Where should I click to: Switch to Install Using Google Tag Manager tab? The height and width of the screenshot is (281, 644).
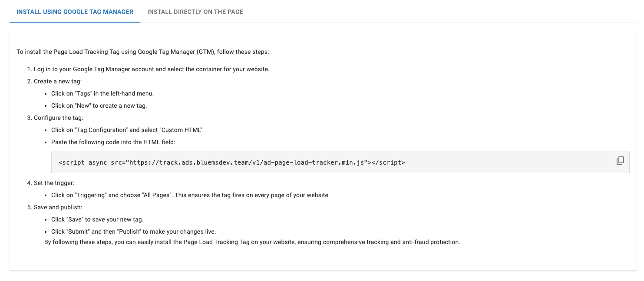tap(75, 12)
